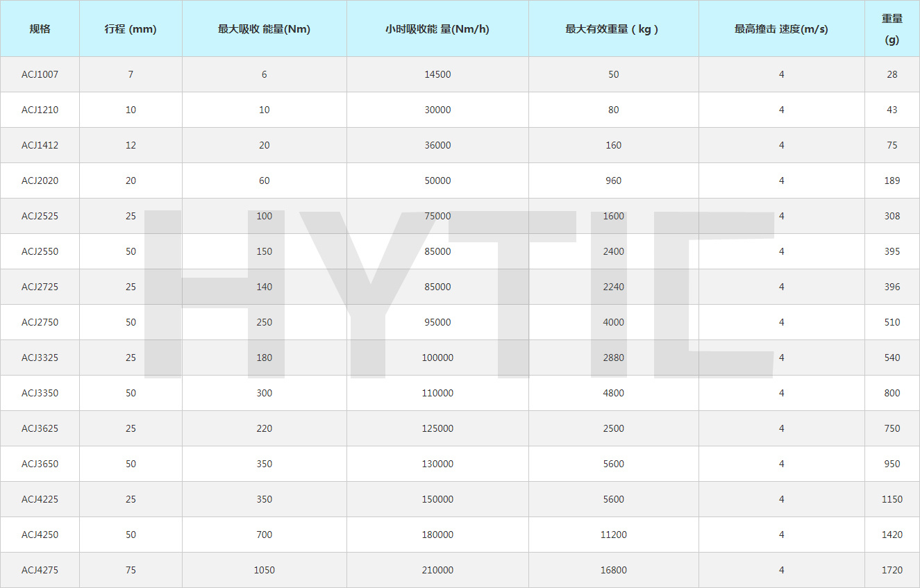Click the 行程 (mm) column header
Image resolution: width=920 pixels, height=588 pixels.
point(131,29)
